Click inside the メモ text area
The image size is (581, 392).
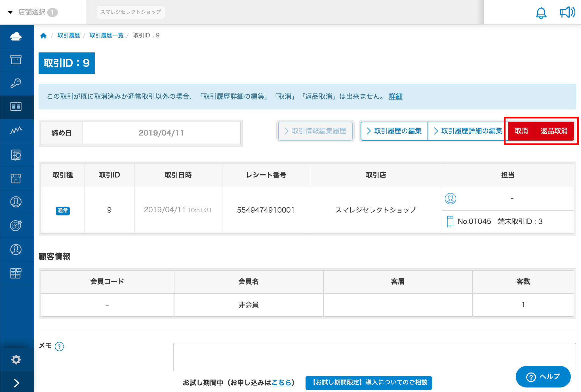click(x=374, y=357)
